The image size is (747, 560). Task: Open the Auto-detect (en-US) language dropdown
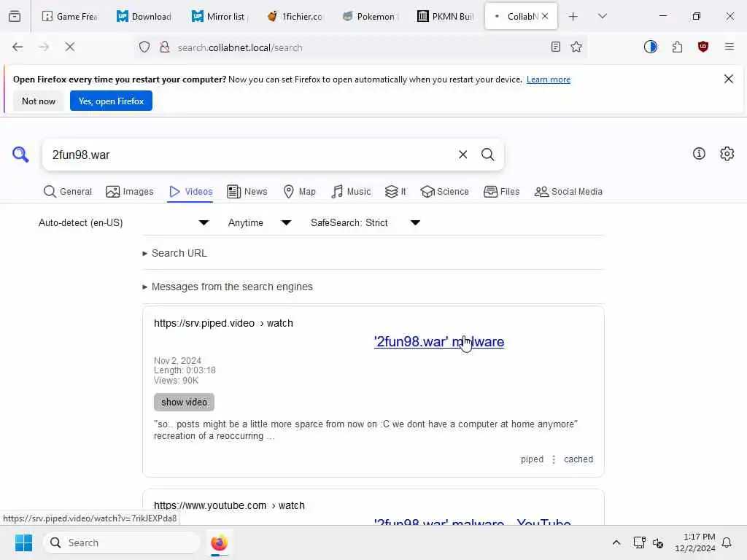click(x=124, y=223)
